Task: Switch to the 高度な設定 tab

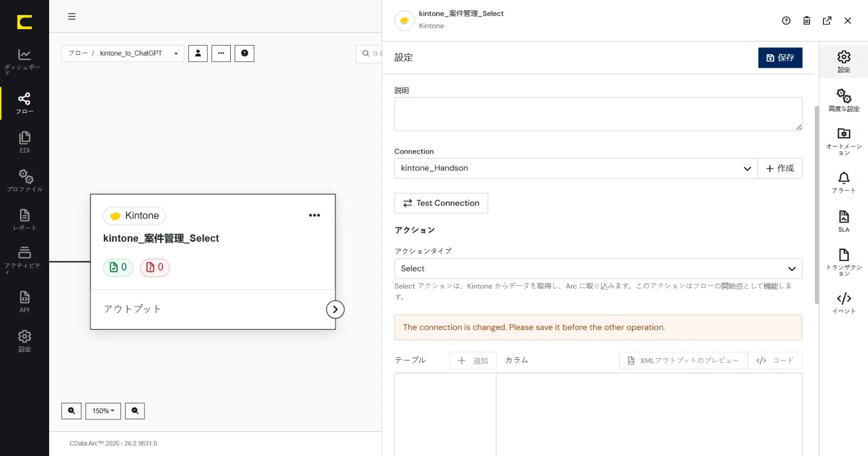Action: (x=844, y=100)
